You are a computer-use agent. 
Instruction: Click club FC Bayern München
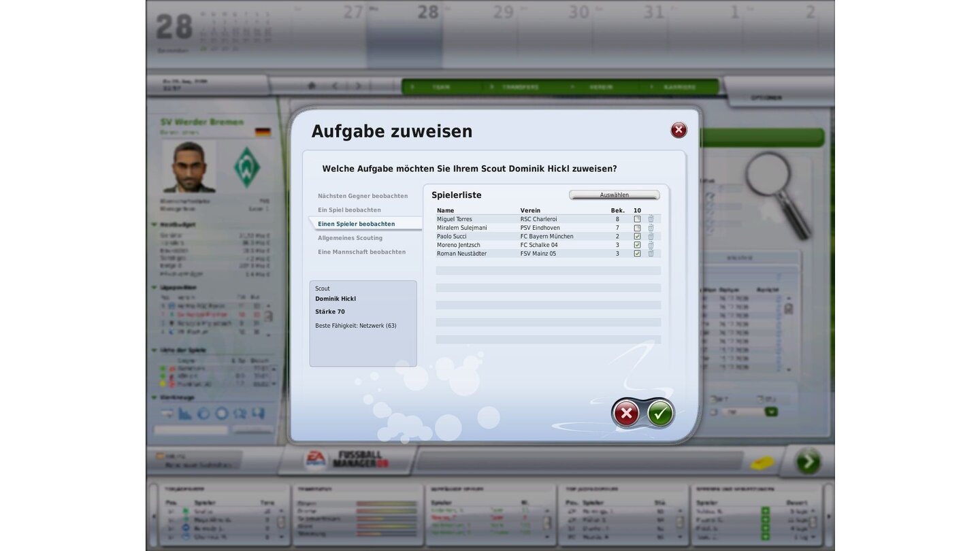546,236
